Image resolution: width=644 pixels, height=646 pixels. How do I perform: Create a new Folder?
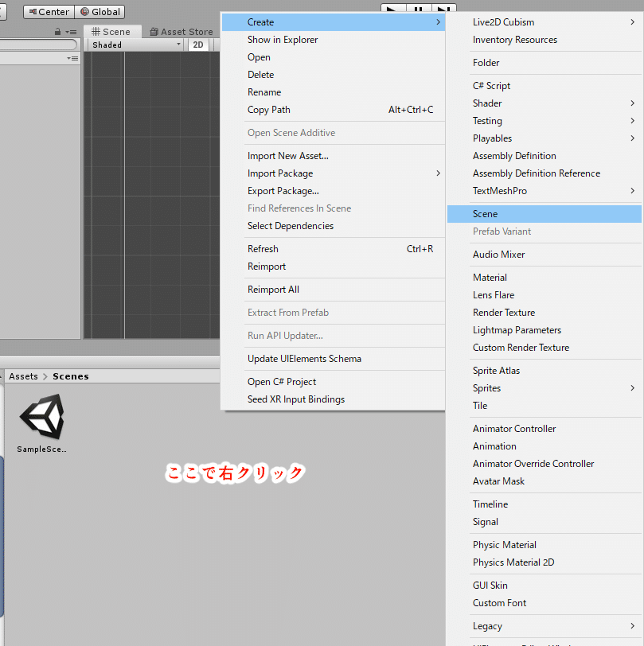pos(544,63)
